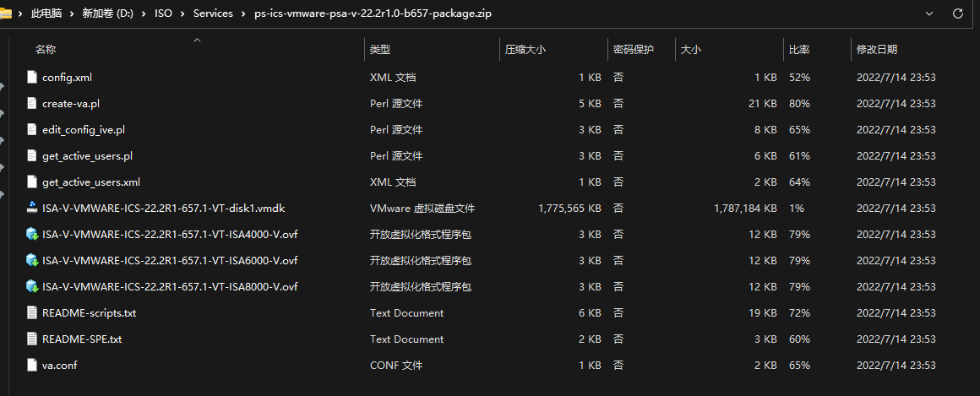Select the config.xml file name
This screenshot has width=980, height=396.
pyautogui.click(x=68, y=78)
